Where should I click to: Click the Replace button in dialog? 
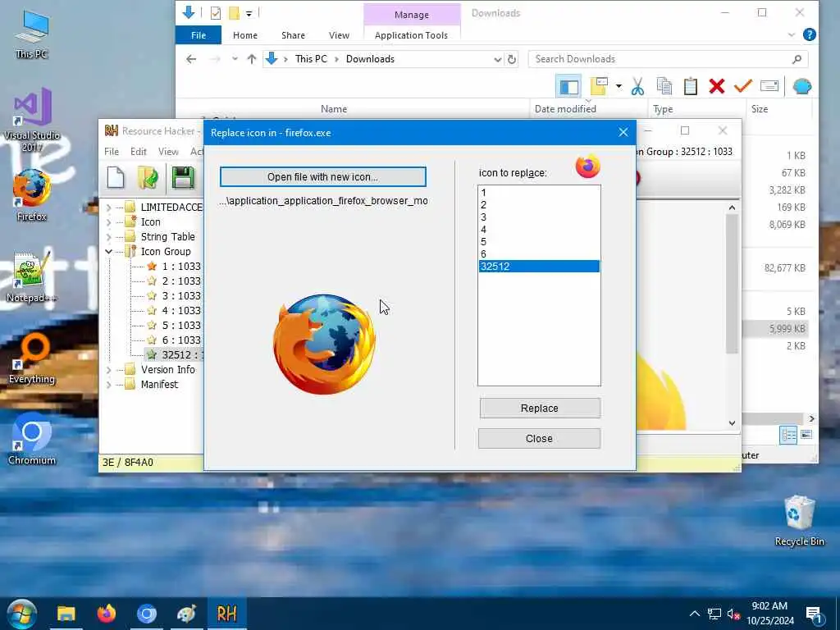click(x=540, y=409)
